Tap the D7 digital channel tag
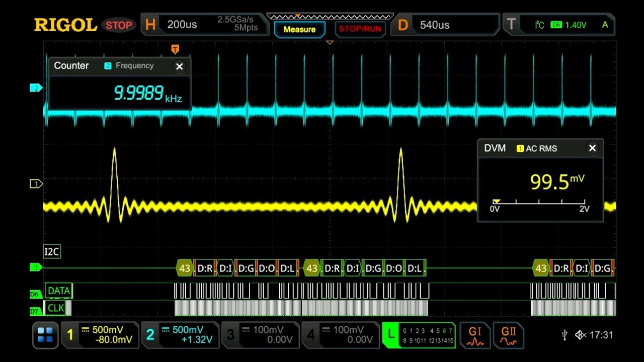644x362 pixels. pos(35,311)
